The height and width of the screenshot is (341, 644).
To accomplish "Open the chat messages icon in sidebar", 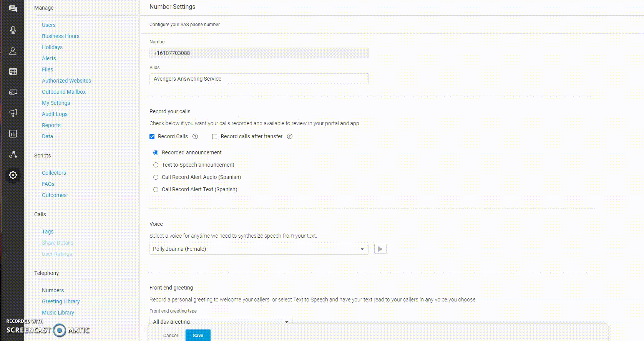I will [x=13, y=9].
